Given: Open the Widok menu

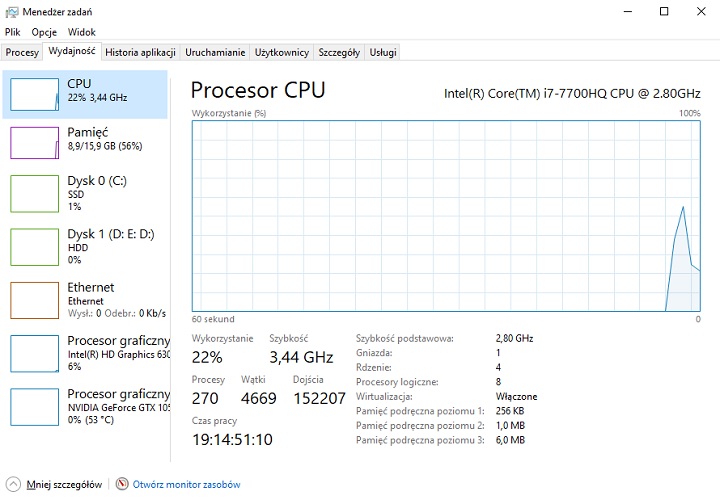Looking at the screenshot, I should [82, 32].
